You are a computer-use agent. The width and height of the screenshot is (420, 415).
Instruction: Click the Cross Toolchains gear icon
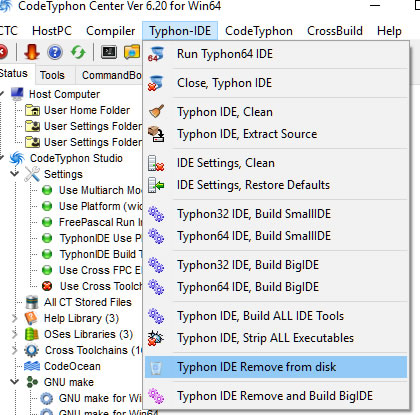click(32, 350)
